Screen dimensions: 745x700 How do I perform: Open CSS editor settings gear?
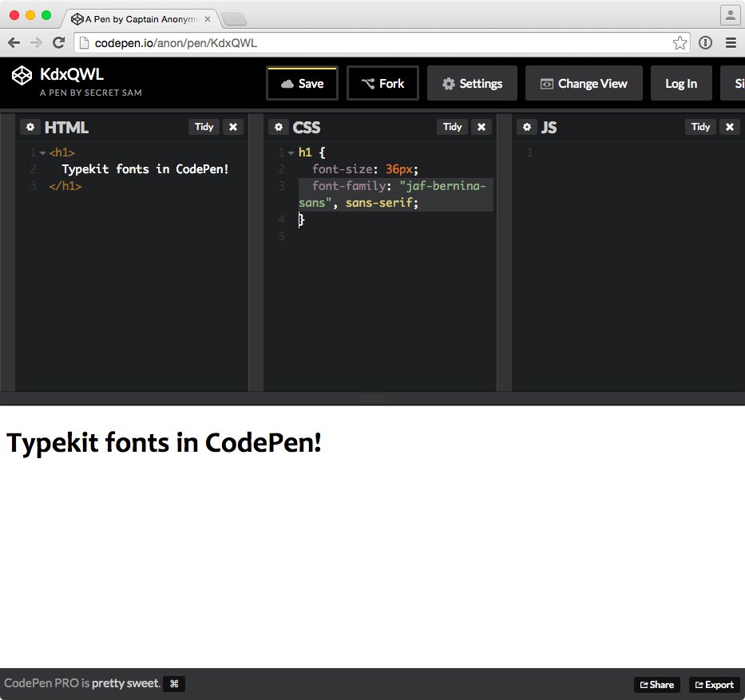[x=279, y=127]
